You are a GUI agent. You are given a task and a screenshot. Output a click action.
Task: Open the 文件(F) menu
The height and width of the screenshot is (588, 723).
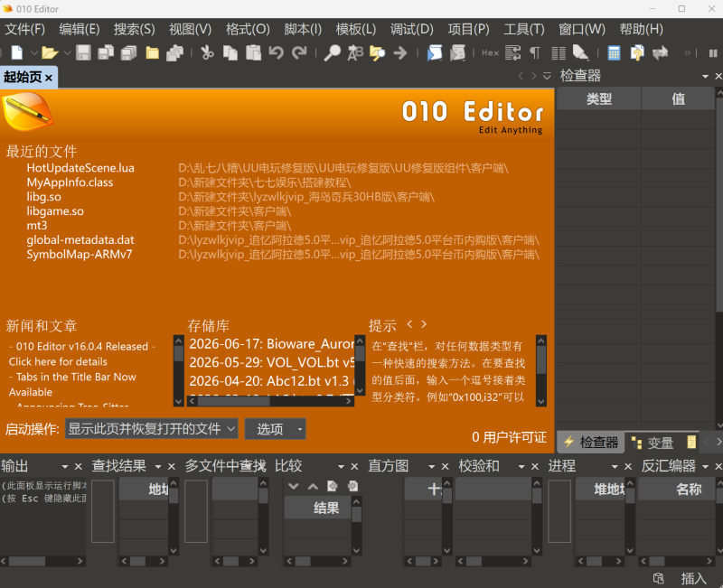click(x=25, y=30)
